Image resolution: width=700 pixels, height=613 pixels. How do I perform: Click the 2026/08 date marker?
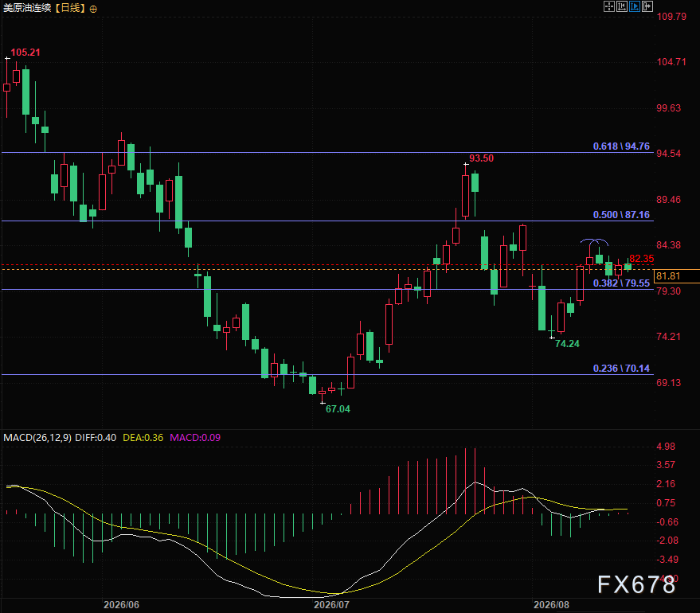[552, 605]
